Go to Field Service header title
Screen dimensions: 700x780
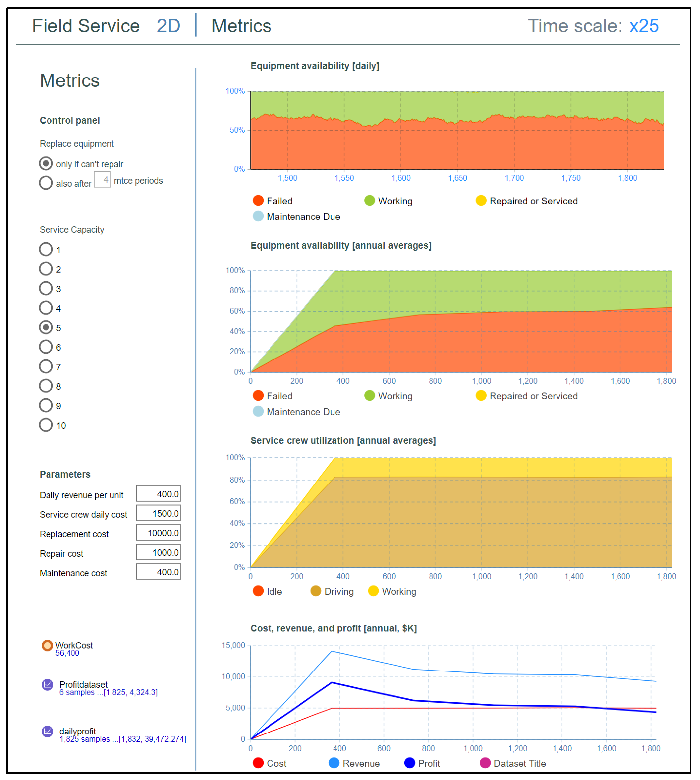[86, 26]
